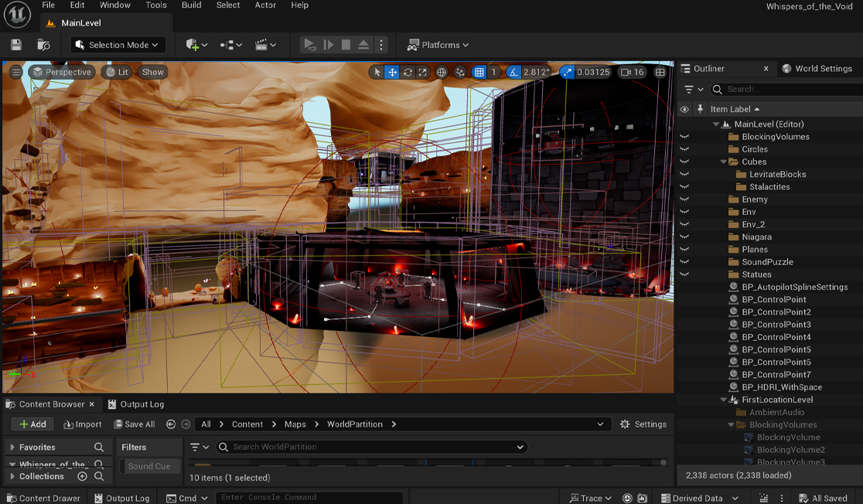Open the Build menu
Image resolution: width=863 pixels, height=504 pixels.
click(192, 5)
